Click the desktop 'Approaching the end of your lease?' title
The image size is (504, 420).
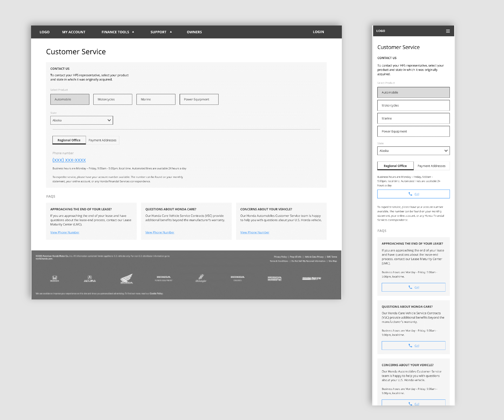coord(81,209)
